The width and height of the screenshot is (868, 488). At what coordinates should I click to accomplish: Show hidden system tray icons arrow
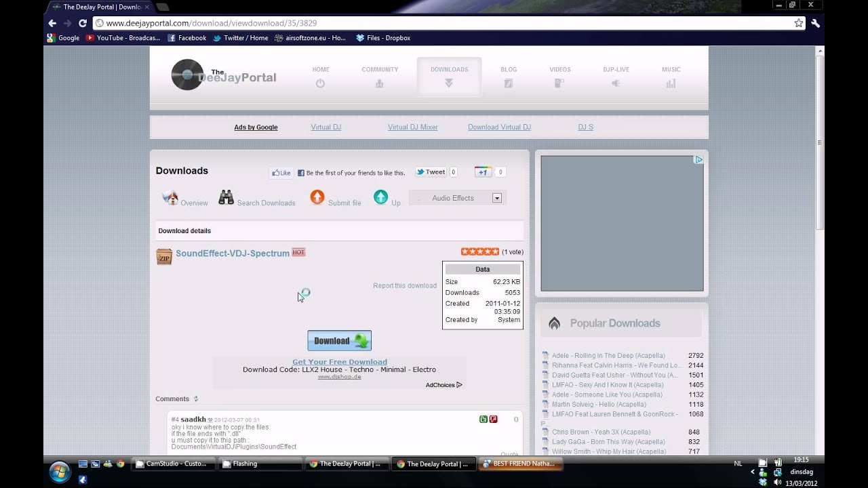click(x=753, y=472)
